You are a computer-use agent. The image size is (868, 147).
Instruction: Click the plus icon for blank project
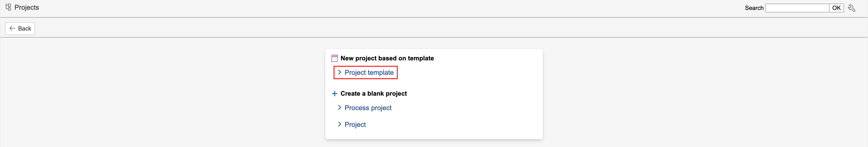334,94
